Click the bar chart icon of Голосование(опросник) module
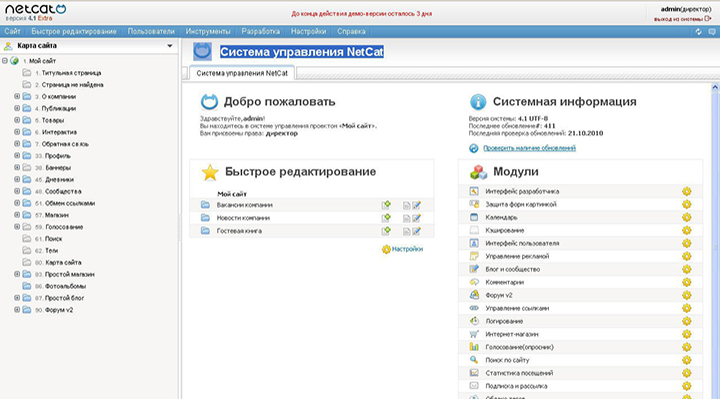The width and height of the screenshot is (720, 399). [x=474, y=347]
